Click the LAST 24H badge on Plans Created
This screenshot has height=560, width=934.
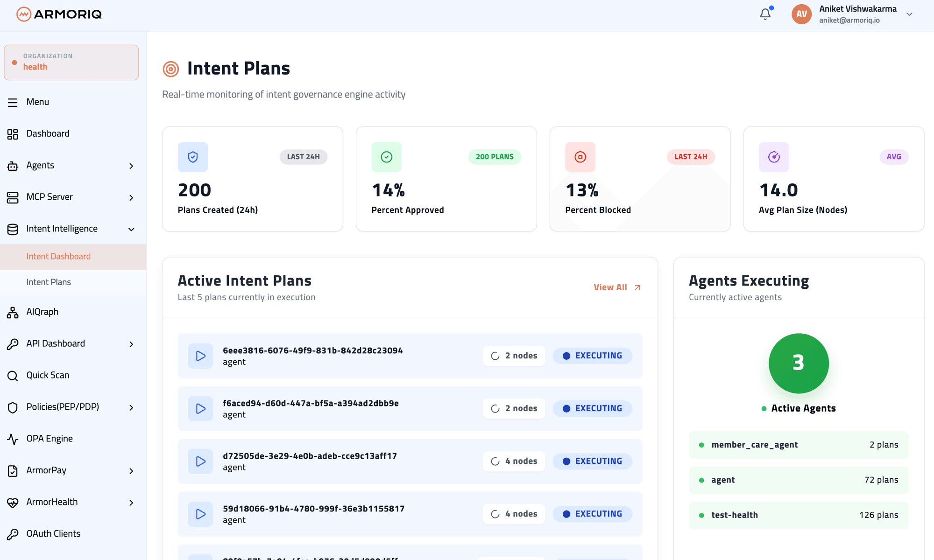[304, 157]
